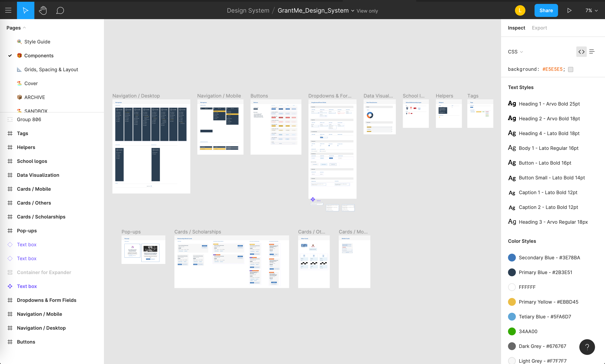This screenshot has height=364, width=605.
Task: Click background color preview square
Action: (x=571, y=69)
